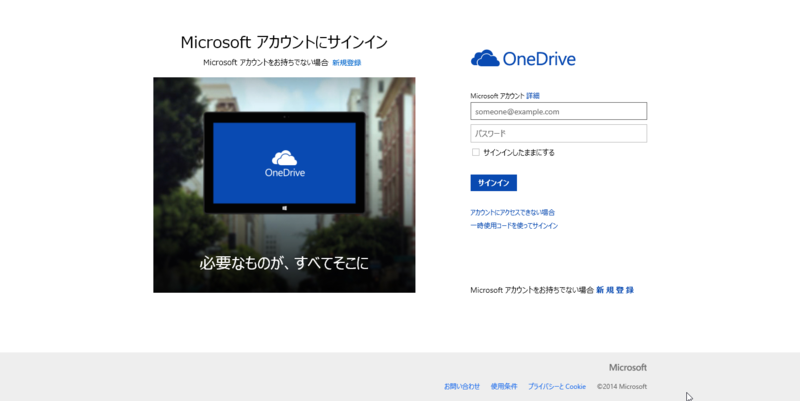The width and height of the screenshot is (800, 401).
Task: Open the プライバシーと Cookie footer link
Action: (557, 386)
